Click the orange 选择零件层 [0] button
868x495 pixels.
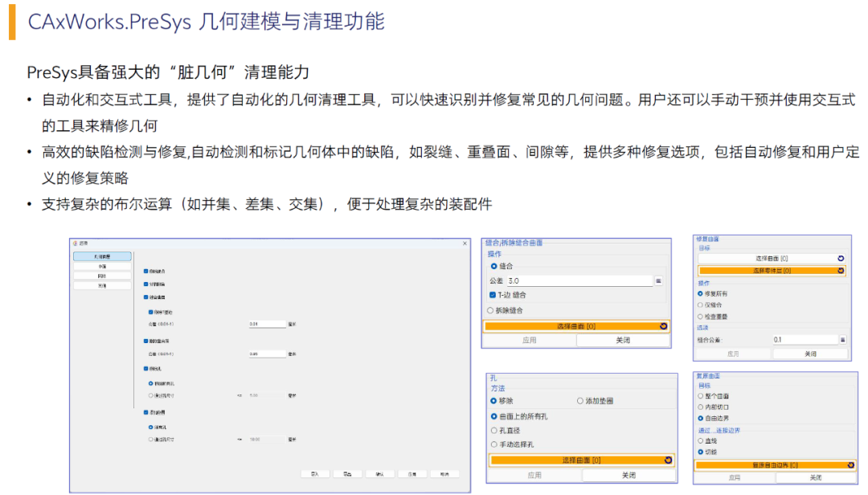tap(772, 271)
